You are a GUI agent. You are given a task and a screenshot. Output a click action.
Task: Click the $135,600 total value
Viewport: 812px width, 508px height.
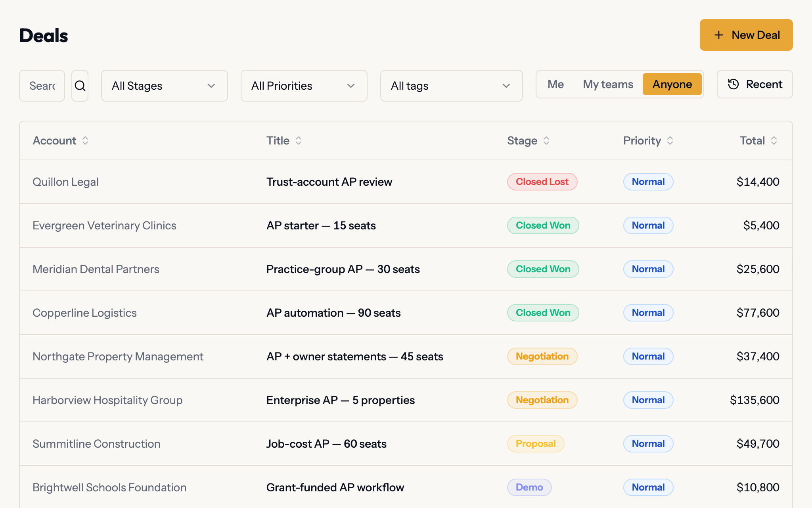click(x=755, y=400)
